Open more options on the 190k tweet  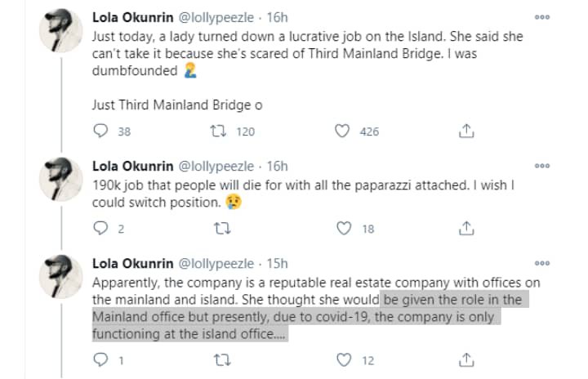pyautogui.click(x=541, y=165)
